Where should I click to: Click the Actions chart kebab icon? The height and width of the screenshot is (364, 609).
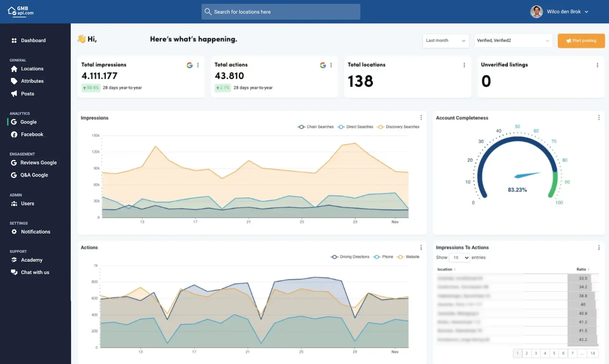point(421,247)
